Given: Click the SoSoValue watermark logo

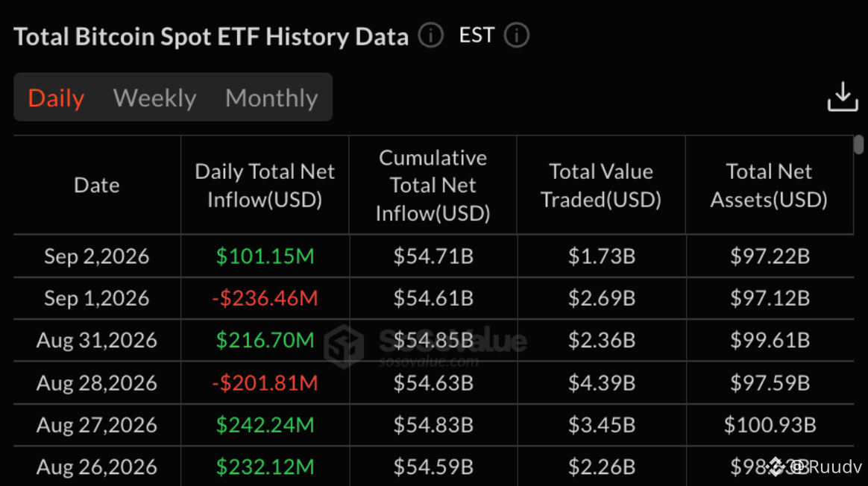Looking at the screenshot, I should (x=345, y=346).
